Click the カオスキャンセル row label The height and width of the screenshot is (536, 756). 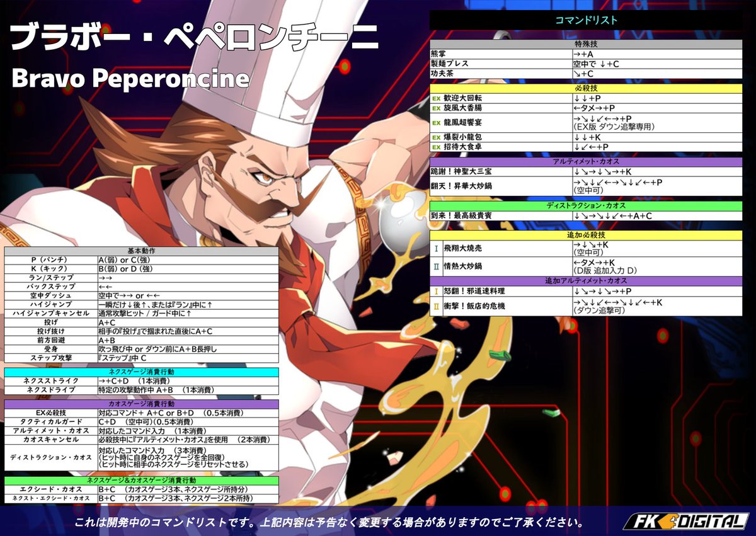[x=52, y=439]
